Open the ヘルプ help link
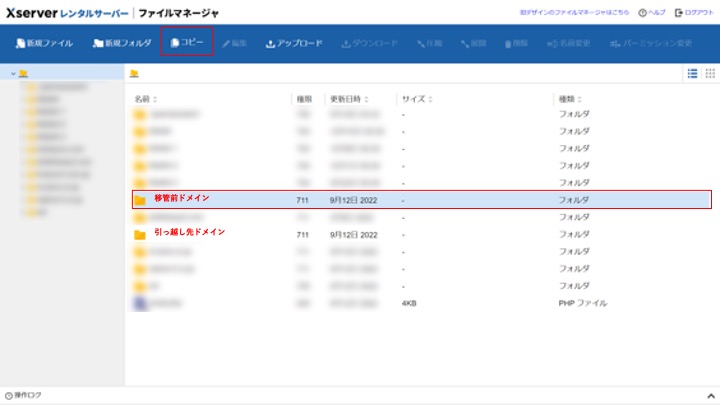This screenshot has height=405, width=720. pos(652,12)
